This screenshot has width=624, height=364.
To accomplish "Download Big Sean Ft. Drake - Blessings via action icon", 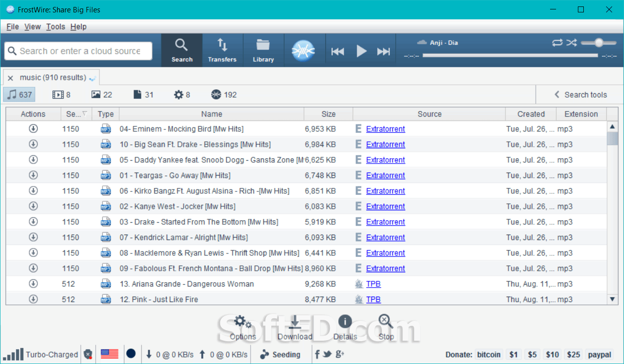I will coord(33,144).
